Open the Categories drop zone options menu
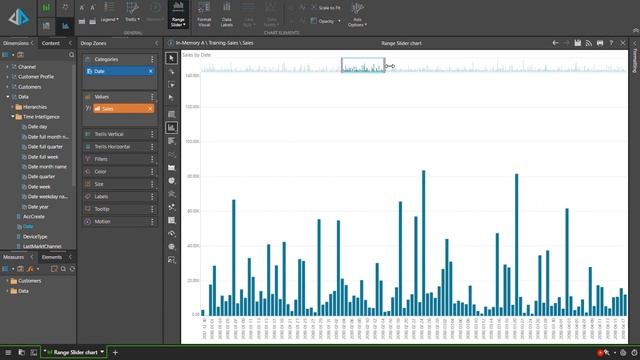Viewport: 640px width, 360px height. click(x=152, y=60)
